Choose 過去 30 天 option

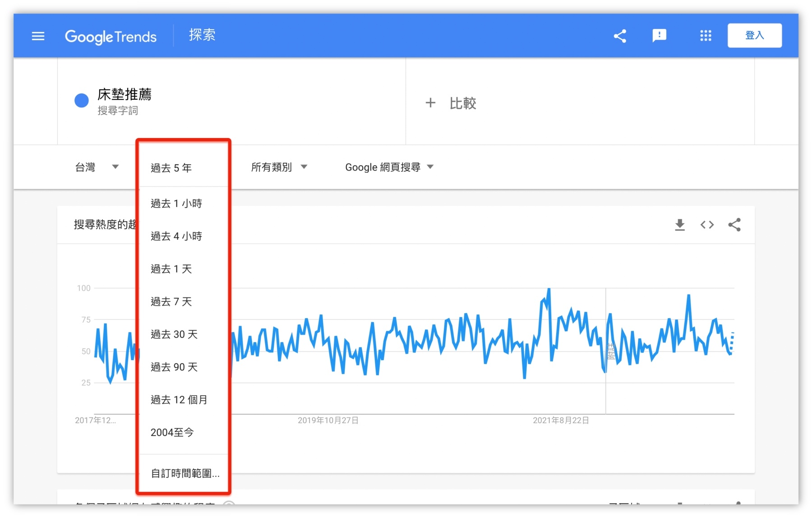coord(174,334)
